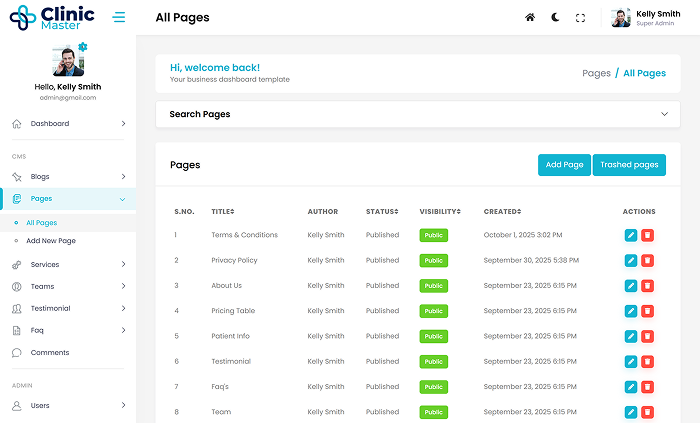
Task: Delete the Testimonial page row
Action: point(647,361)
